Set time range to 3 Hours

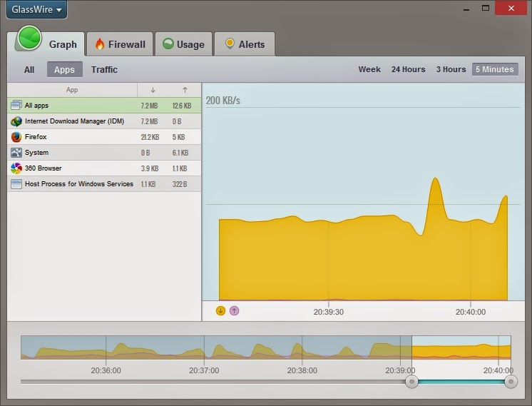click(451, 69)
